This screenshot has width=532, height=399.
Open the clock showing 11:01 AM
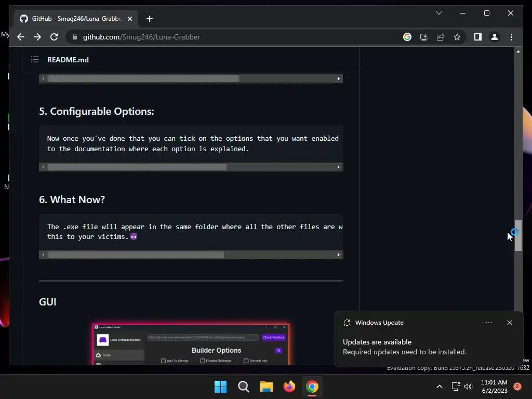[x=495, y=387]
